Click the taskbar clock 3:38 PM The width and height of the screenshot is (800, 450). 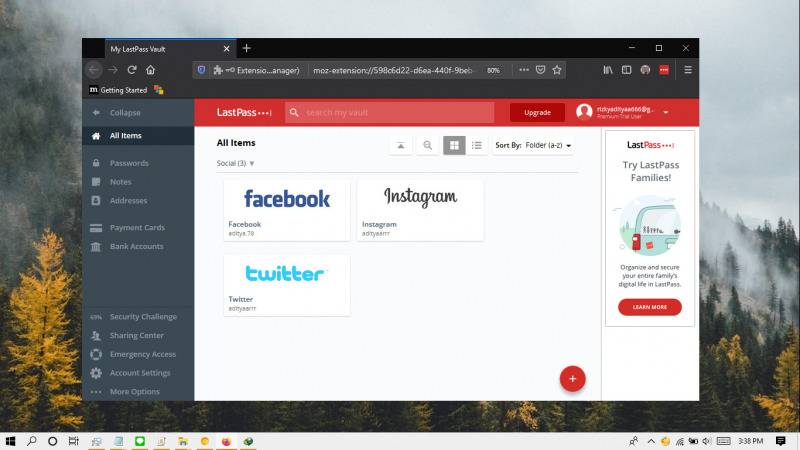751,441
